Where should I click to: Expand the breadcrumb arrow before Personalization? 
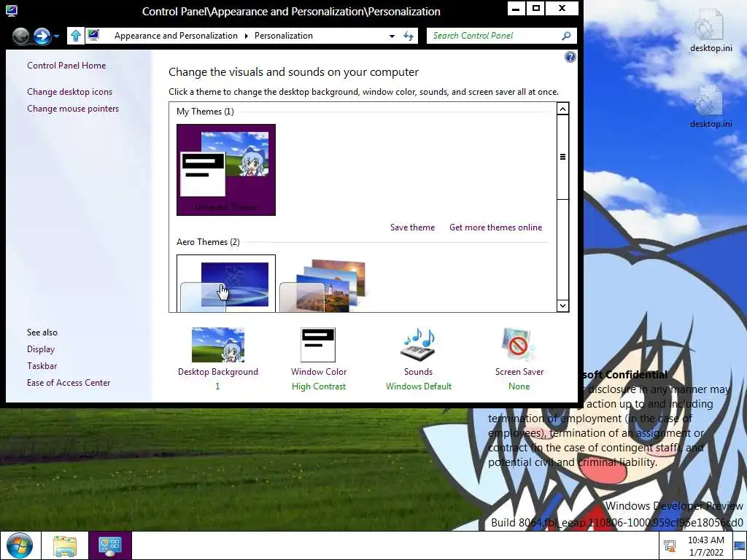[x=247, y=36]
